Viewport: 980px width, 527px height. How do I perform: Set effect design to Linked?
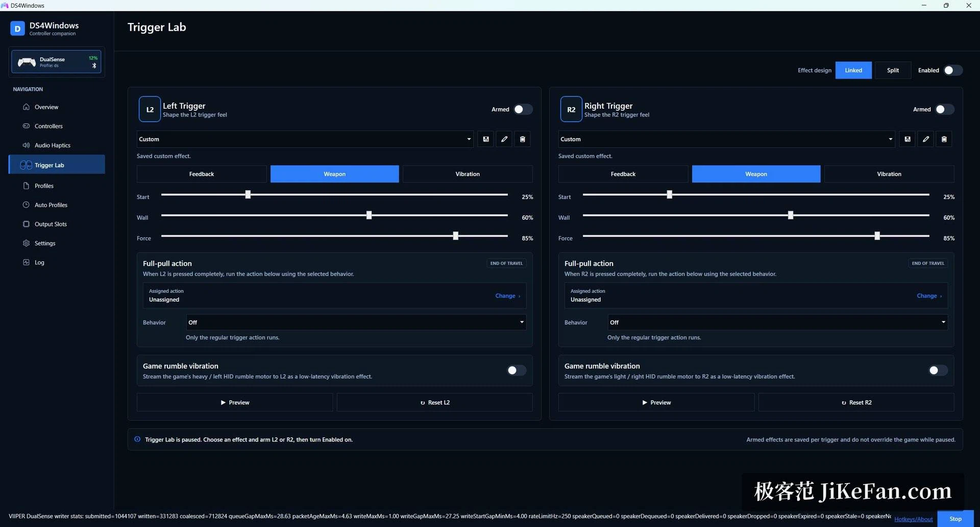click(x=853, y=70)
